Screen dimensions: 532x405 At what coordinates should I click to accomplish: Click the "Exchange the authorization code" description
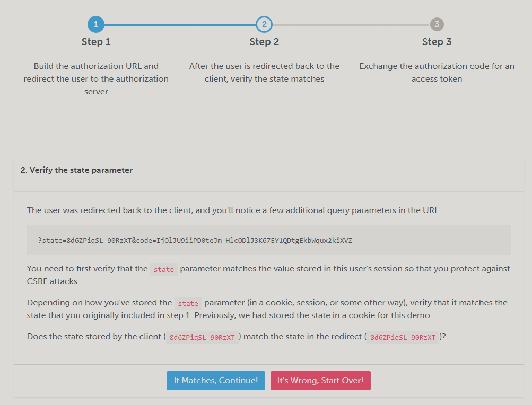tap(437, 73)
